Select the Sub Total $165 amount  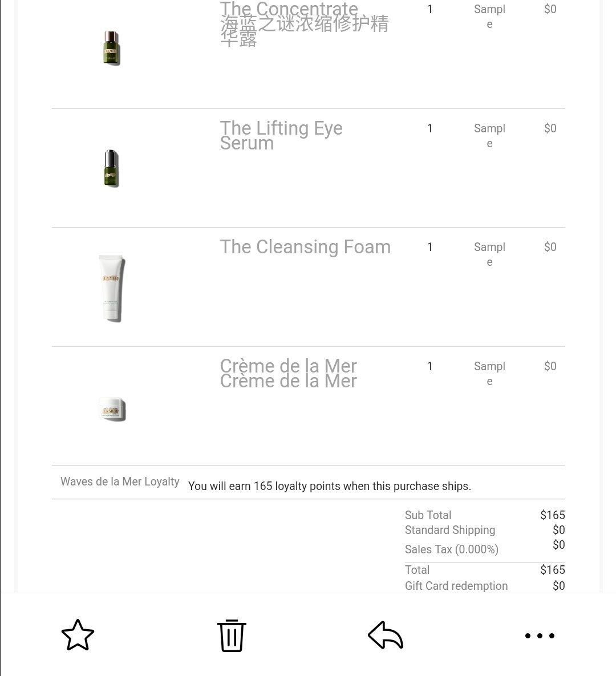click(552, 515)
